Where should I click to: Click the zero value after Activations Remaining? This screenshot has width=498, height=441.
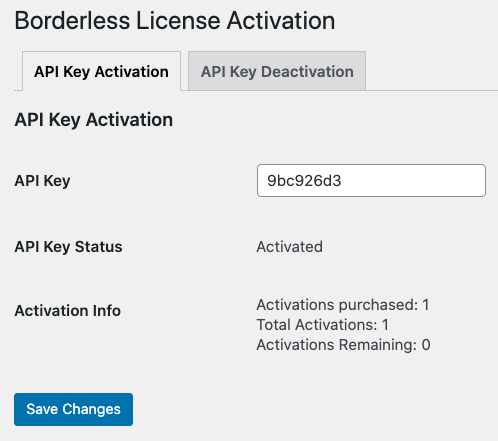(x=426, y=345)
